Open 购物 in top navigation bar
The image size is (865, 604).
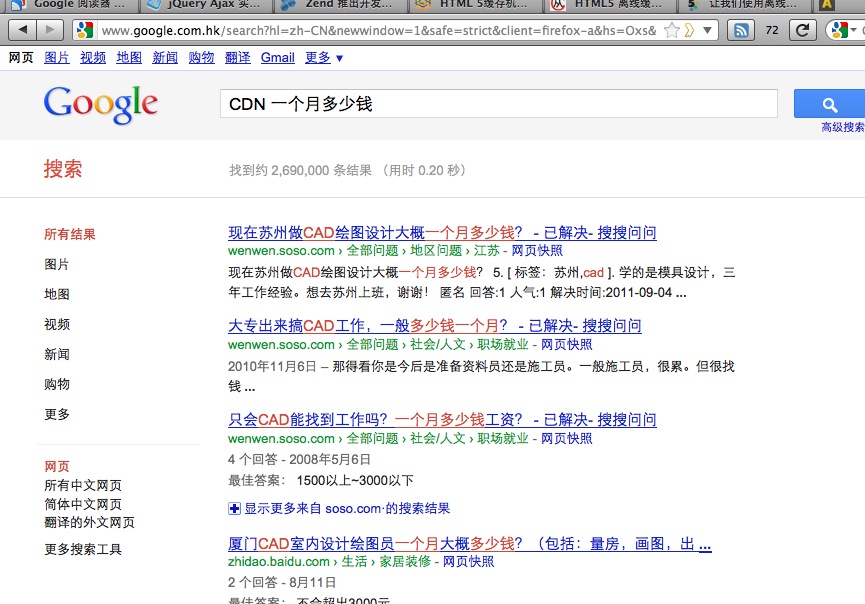[x=201, y=57]
